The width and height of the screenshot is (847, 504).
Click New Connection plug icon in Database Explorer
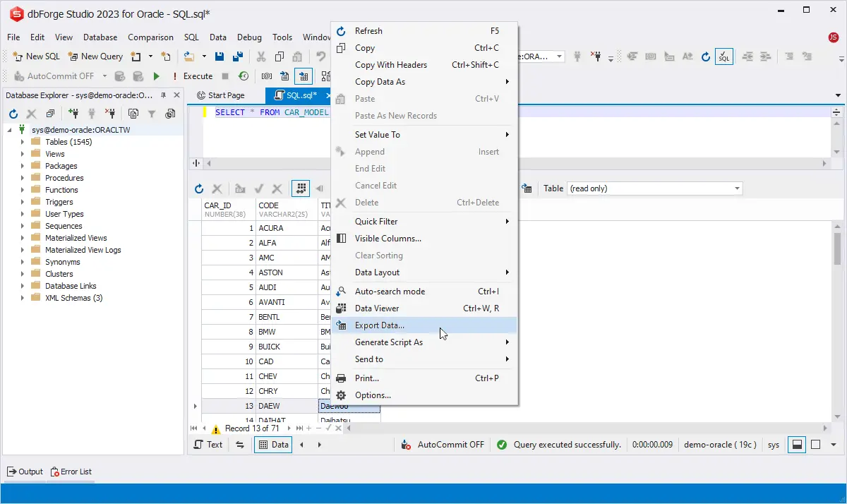click(73, 114)
